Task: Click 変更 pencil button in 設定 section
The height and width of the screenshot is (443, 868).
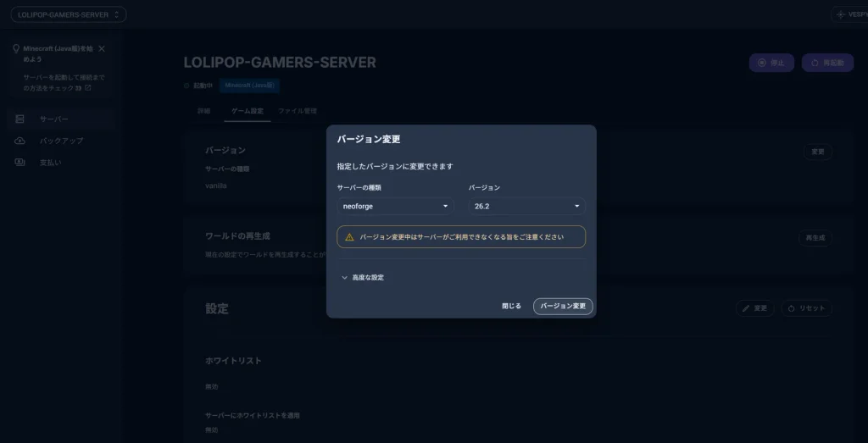Action: coord(755,308)
